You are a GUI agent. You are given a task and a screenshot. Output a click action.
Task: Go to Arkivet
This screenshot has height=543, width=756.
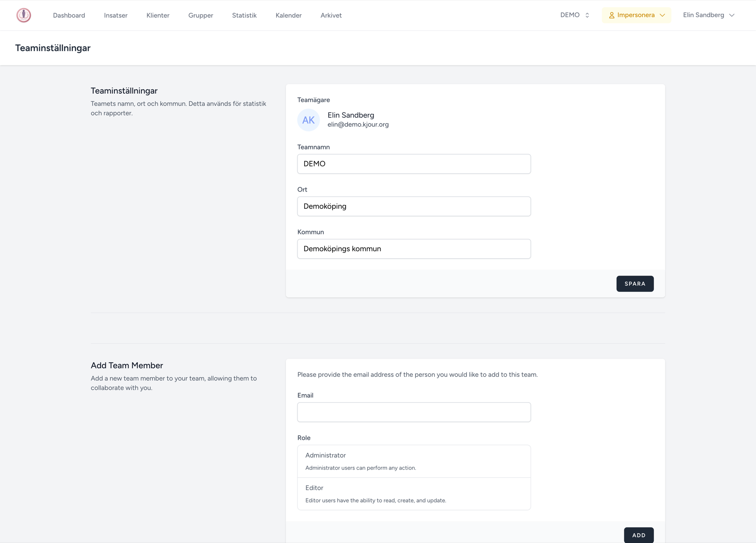click(x=331, y=15)
